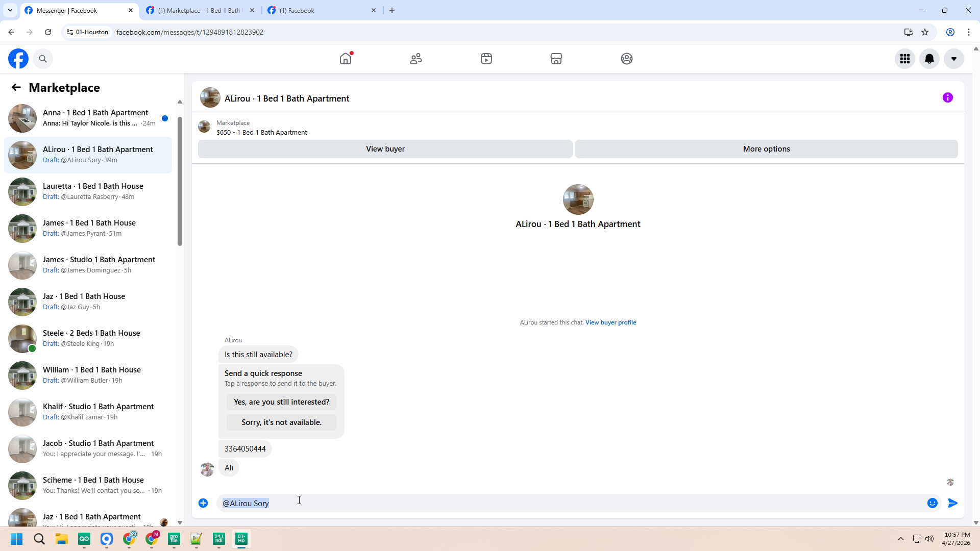Click the send message arrow icon
The image size is (980, 551).
(952, 503)
